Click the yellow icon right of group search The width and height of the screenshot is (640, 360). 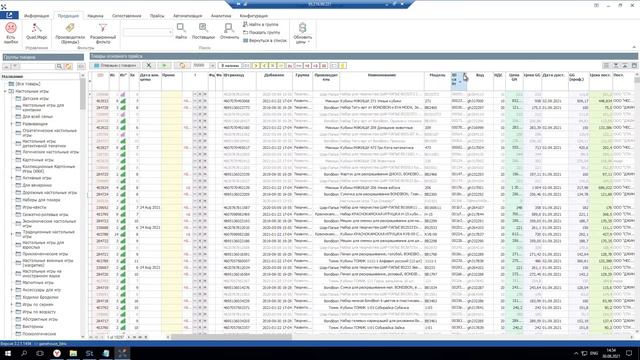68,66
